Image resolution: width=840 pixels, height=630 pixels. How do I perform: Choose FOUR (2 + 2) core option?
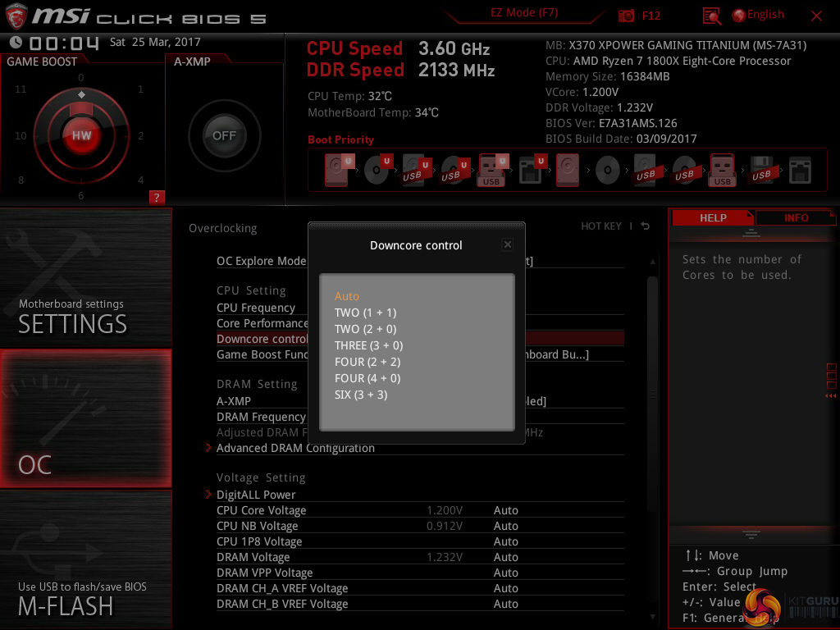click(x=367, y=362)
